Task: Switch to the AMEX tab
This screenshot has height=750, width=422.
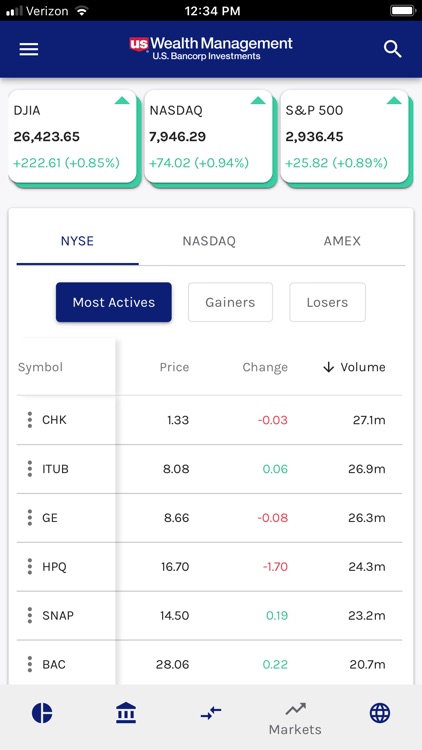Action: [x=342, y=241]
